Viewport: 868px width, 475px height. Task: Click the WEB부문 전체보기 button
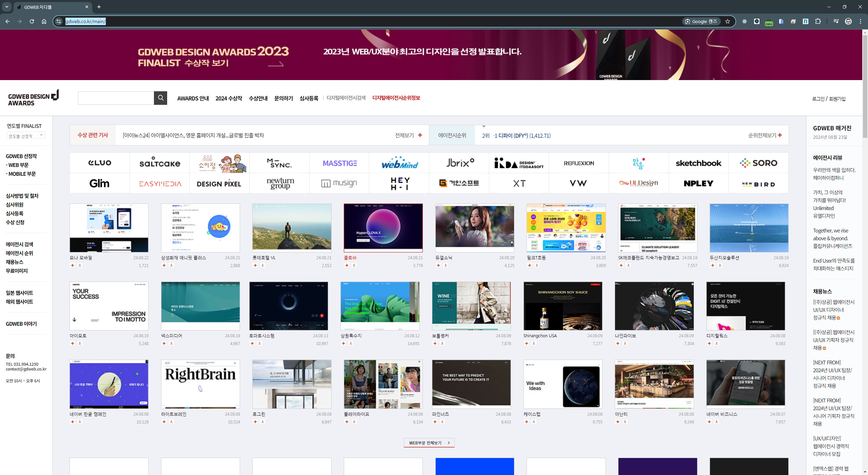click(429, 443)
